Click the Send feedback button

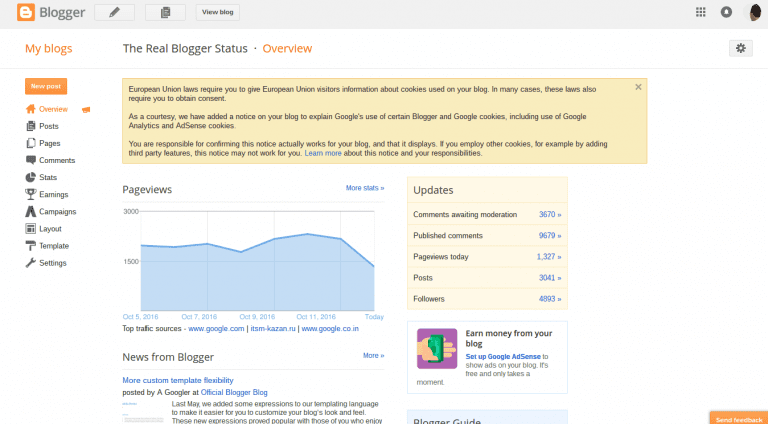(738, 417)
